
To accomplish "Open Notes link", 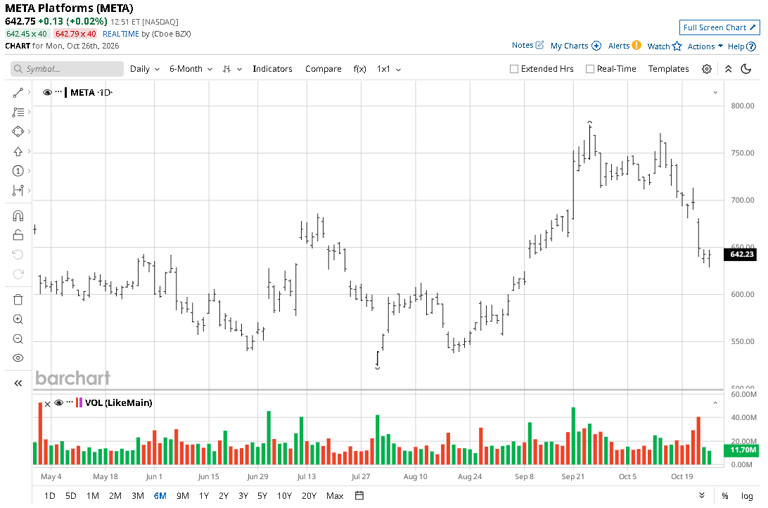I will pos(528,45).
